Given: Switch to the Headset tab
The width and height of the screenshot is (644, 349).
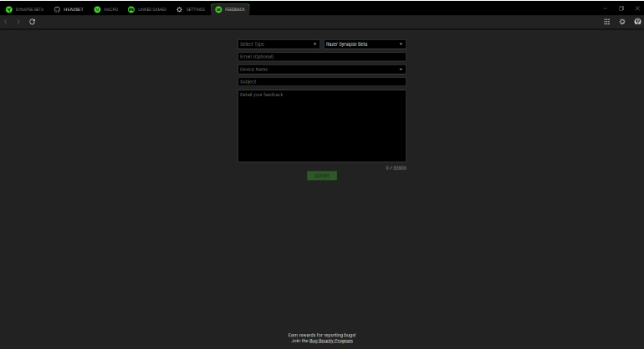Looking at the screenshot, I should tap(69, 9).
